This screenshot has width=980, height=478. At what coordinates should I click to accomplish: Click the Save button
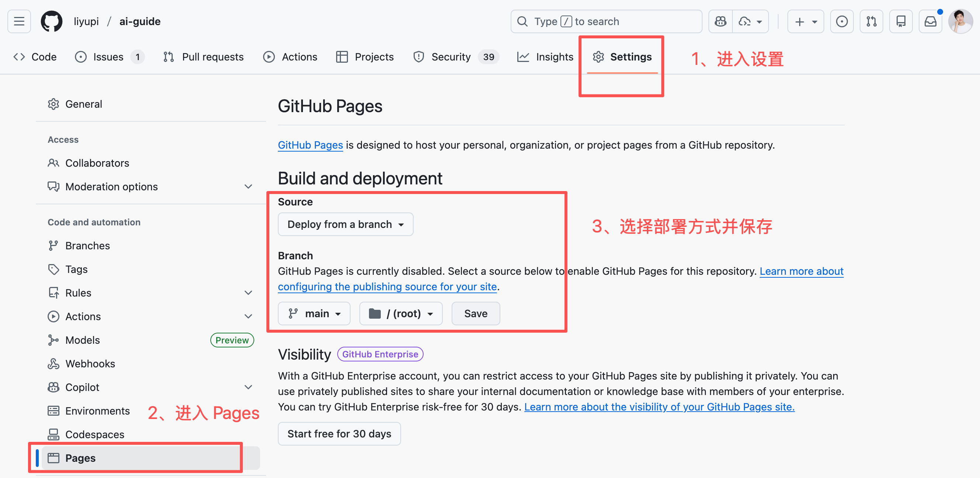[x=476, y=314]
